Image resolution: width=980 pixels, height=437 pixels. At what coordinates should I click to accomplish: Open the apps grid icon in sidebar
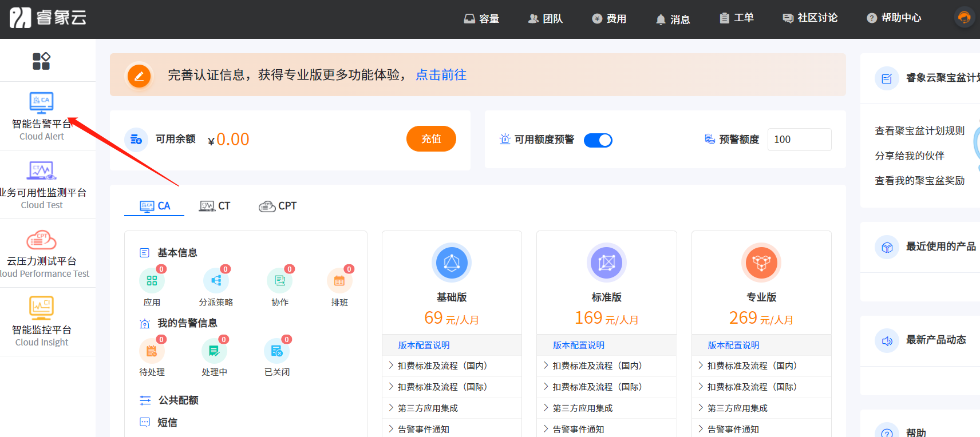click(41, 61)
